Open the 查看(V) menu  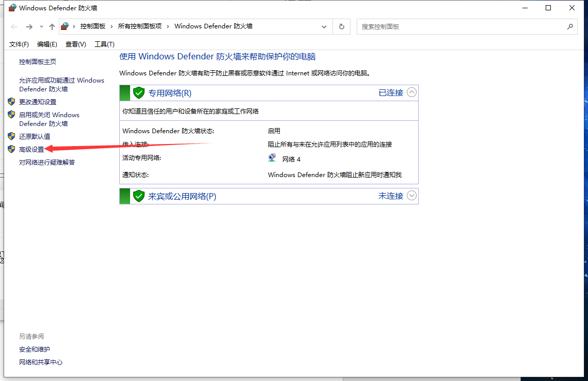pos(75,44)
